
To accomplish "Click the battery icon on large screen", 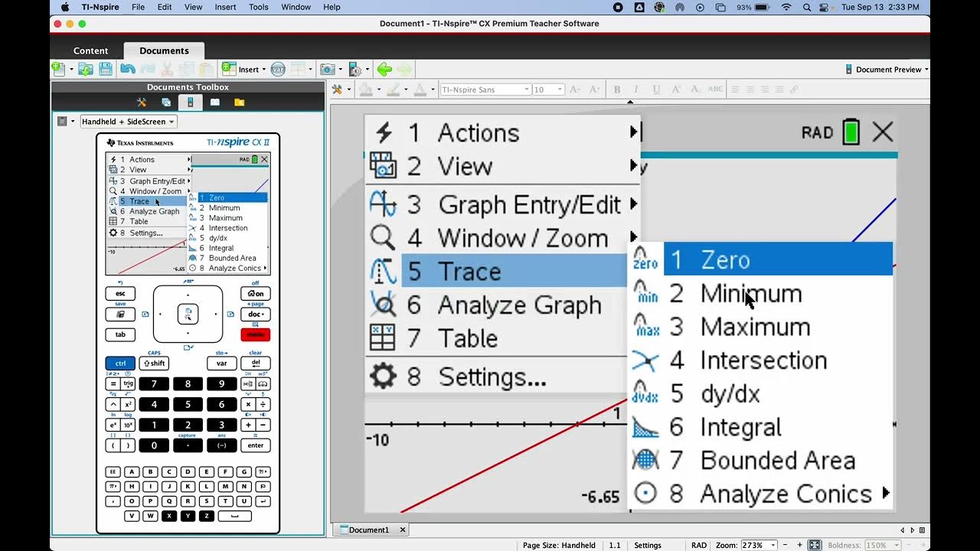I will tap(851, 132).
